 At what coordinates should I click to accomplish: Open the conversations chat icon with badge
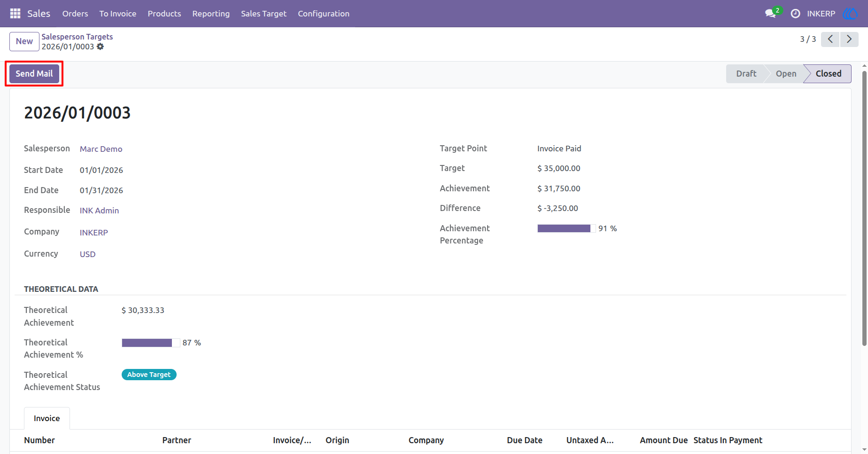pyautogui.click(x=772, y=13)
